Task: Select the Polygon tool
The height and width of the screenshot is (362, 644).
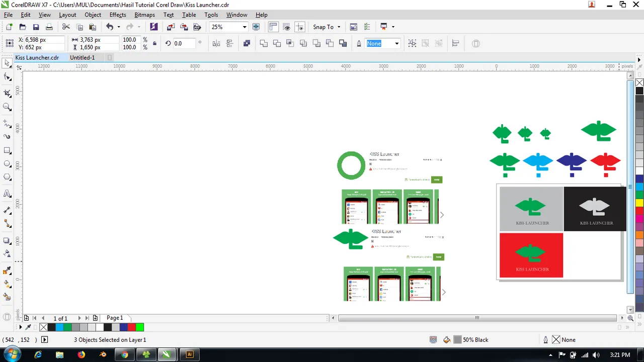Action: 7,177
